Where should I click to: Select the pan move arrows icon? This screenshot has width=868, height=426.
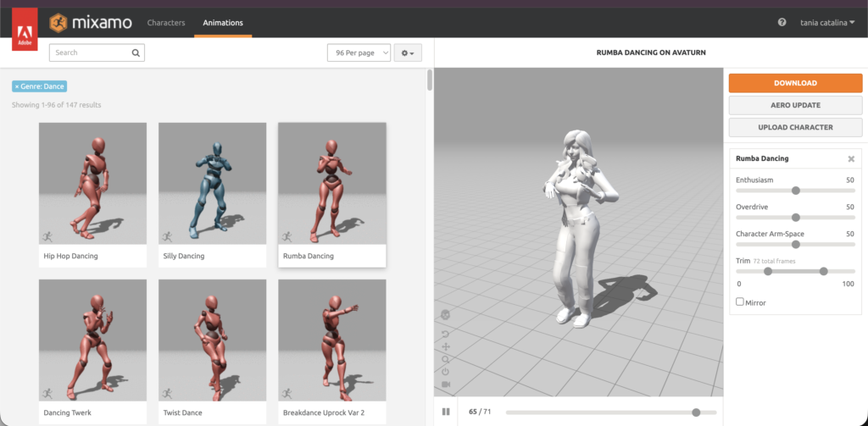pos(446,347)
